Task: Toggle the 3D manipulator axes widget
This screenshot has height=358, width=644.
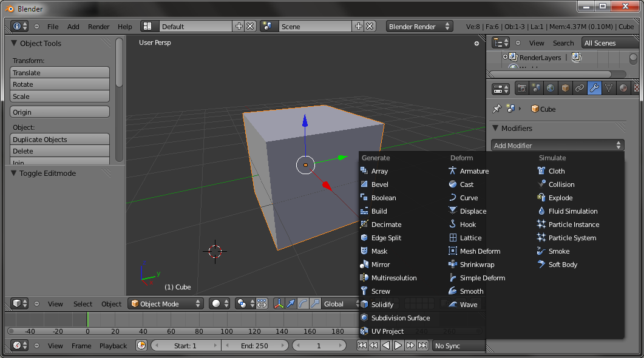Action: point(279,304)
